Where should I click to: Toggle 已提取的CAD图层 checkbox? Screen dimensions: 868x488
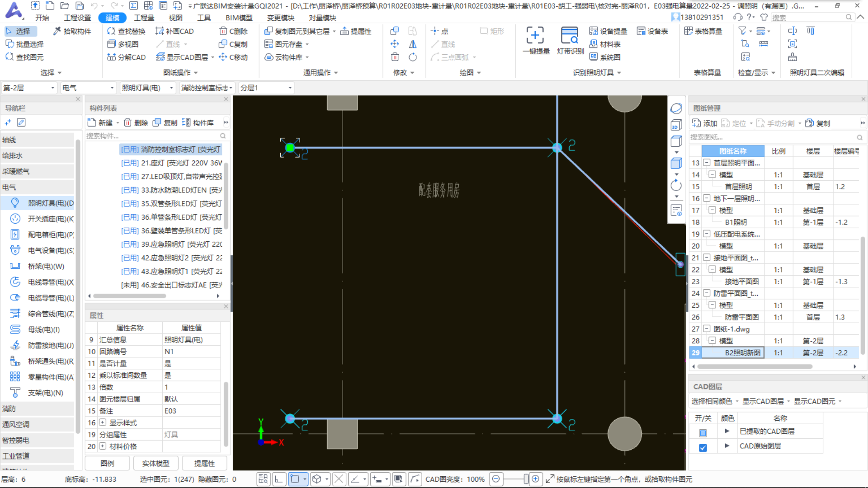(x=703, y=433)
